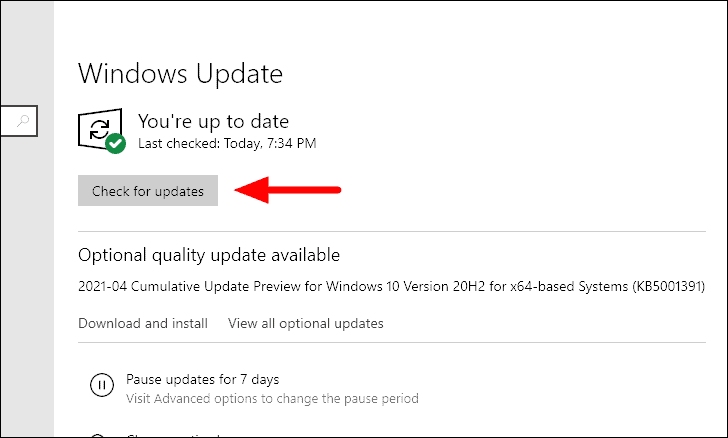Click Visit Advanced options subtitle text

click(272, 399)
